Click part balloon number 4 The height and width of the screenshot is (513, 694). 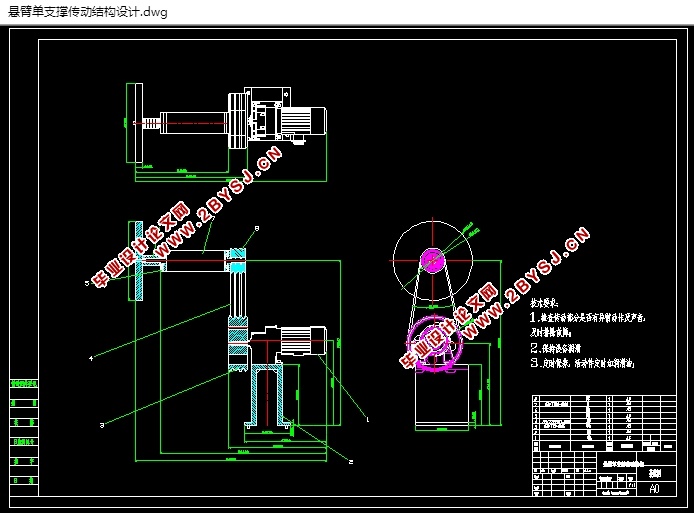tap(91, 358)
